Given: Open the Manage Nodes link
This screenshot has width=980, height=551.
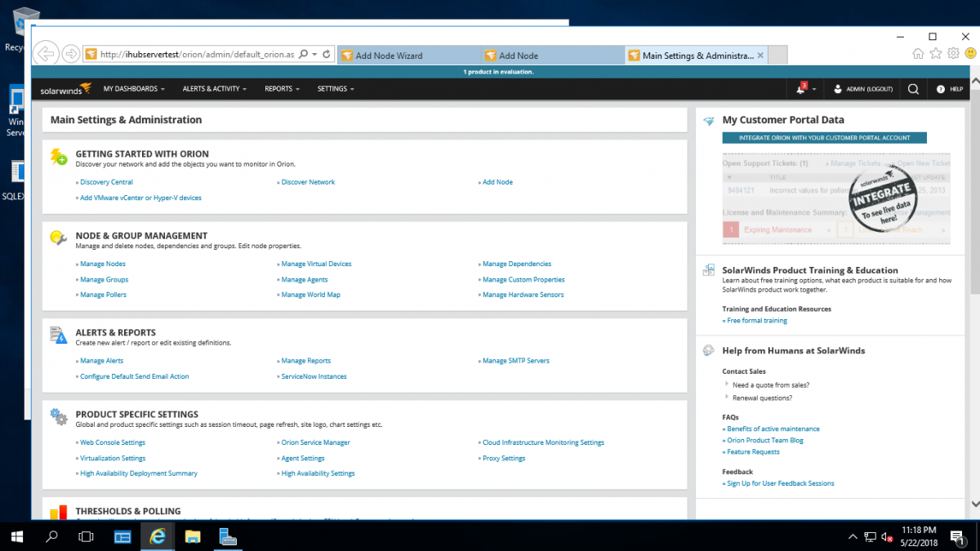Looking at the screenshot, I should click(102, 264).
